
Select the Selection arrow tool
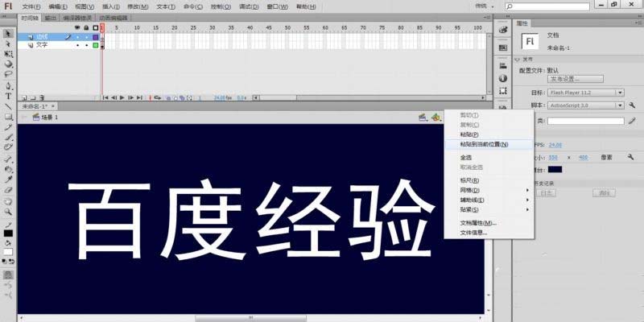[x=8, y=34]
